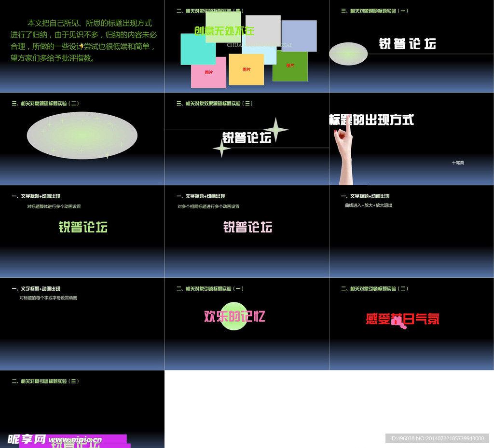The image size is (494, 448).
Task: Click the 十驾斋 author text
Action: pos(458,163)
